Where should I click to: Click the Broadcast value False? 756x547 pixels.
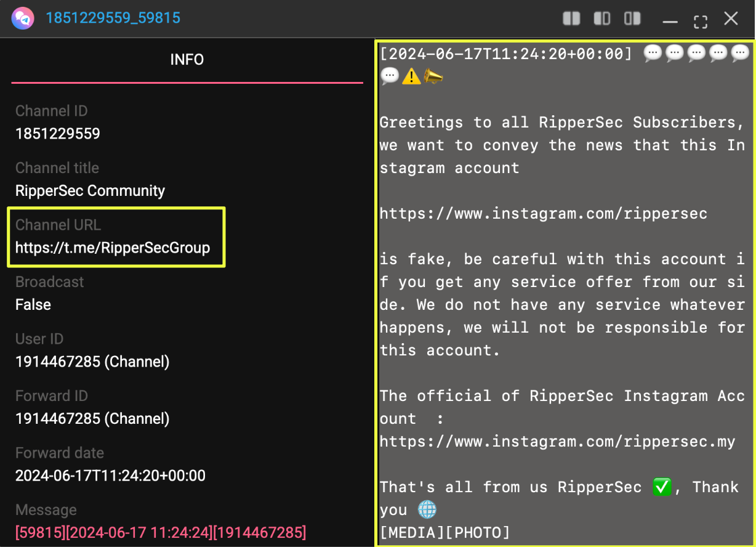(x=33, y=305)
